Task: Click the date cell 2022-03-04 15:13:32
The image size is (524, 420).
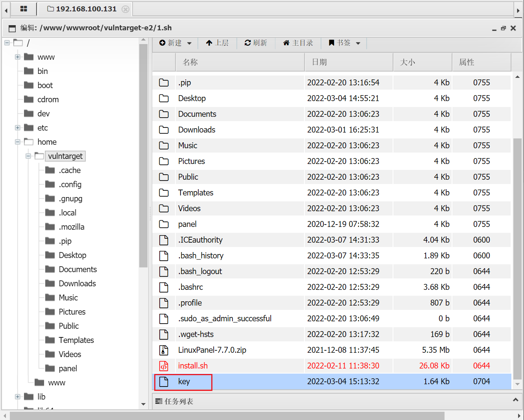Action: (x=343, y=381)
